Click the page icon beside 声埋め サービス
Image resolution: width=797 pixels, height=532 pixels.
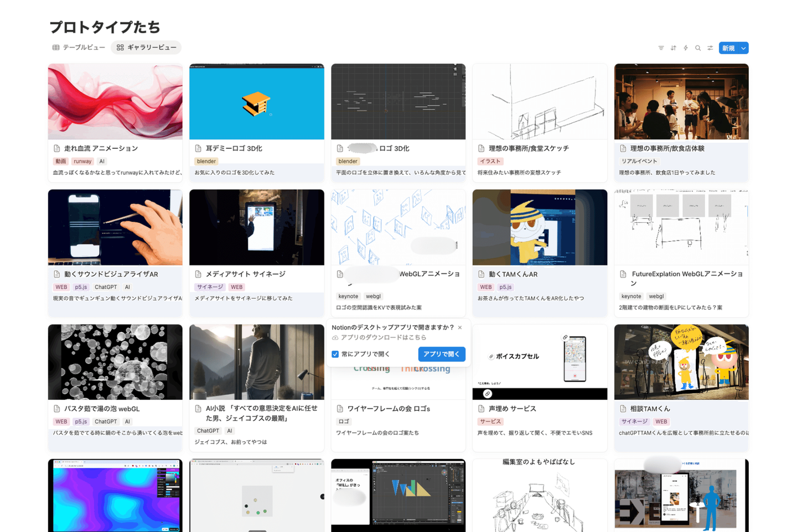pos(482,409)
